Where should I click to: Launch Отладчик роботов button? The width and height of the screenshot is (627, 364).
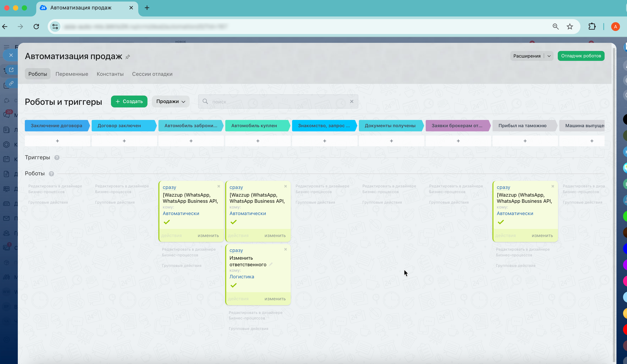(581, 56)
